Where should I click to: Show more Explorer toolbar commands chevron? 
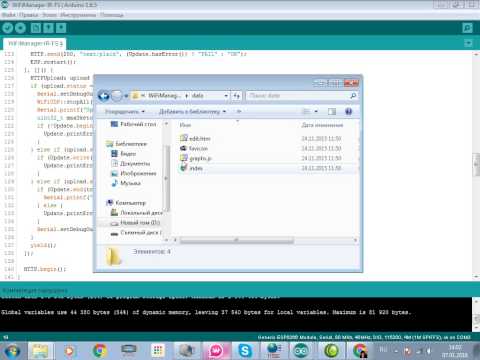239,111
